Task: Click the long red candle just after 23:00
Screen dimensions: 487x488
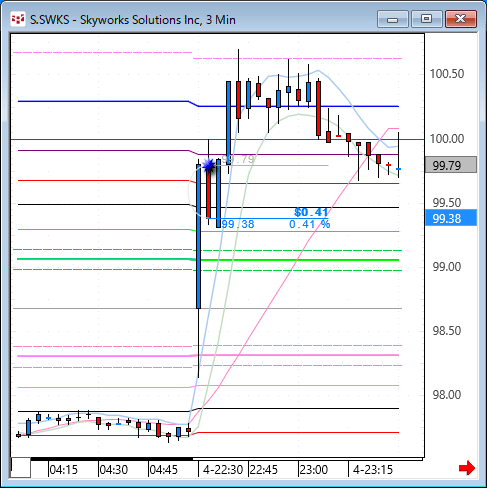Action: [319, 108]
